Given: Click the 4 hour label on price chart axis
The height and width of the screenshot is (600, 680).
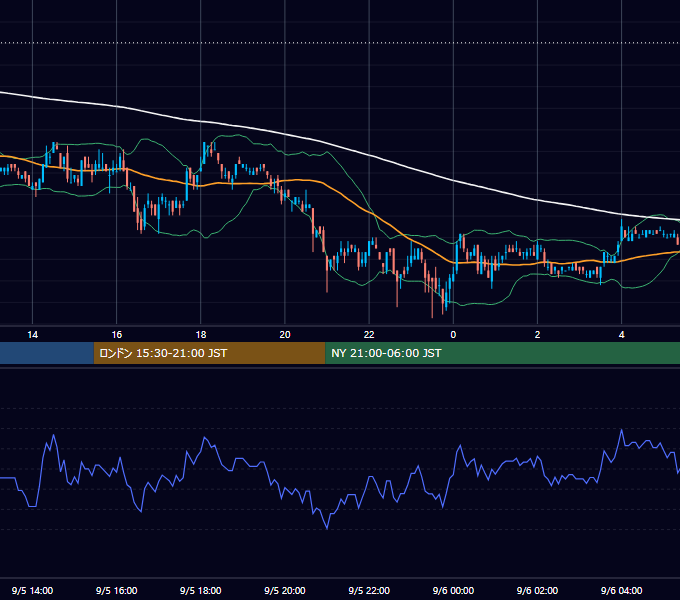Looking at the screenshot, I should pos(621,335).
